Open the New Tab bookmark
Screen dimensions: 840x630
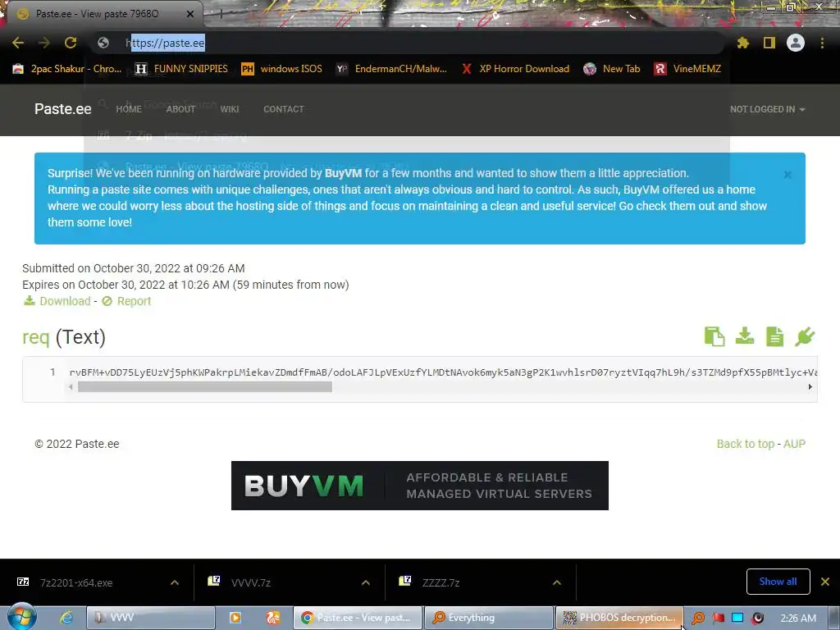[612, 69]
